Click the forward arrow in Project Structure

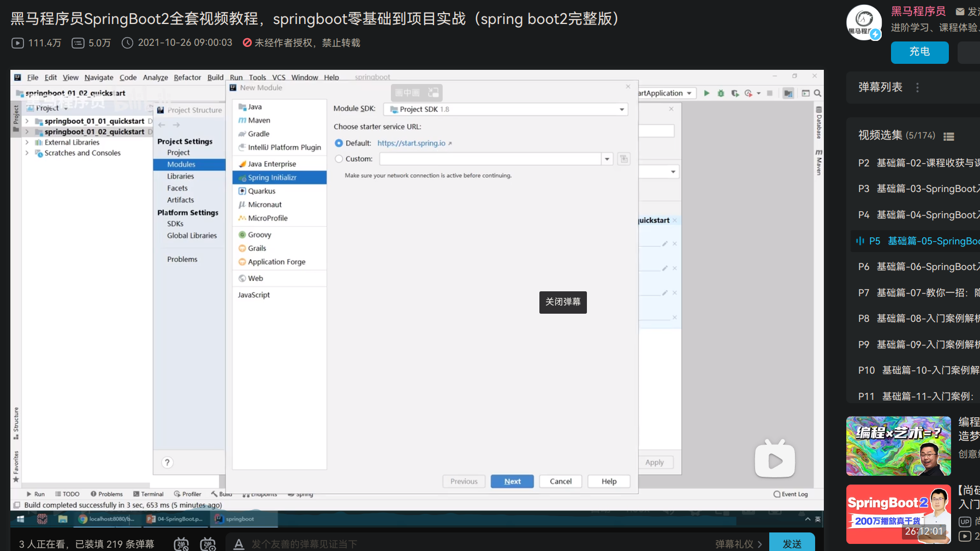(176, 125)
